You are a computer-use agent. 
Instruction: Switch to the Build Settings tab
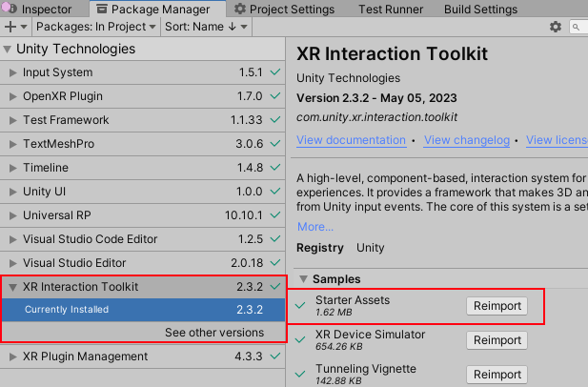coord(480,10)
